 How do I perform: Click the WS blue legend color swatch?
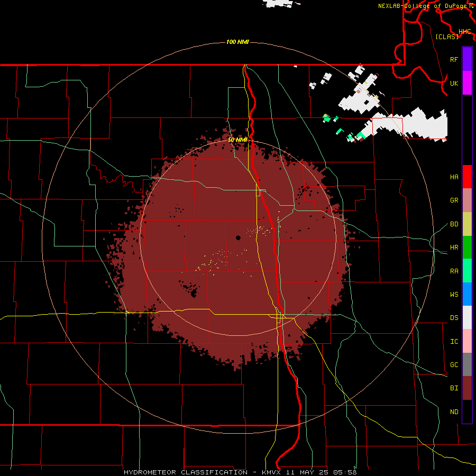(x=467, y=294)
